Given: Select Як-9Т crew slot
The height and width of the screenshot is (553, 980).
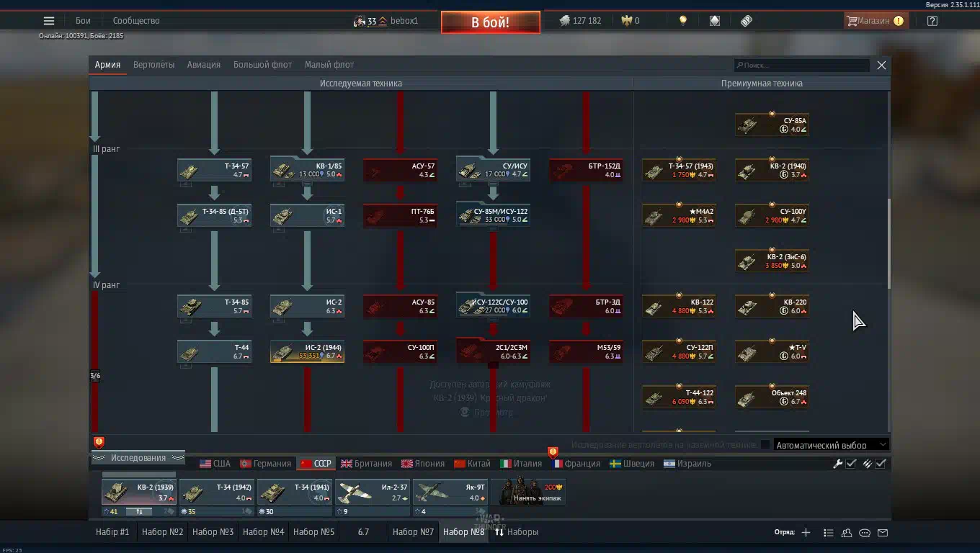Looking at the screenshot, I should [450, 493].
